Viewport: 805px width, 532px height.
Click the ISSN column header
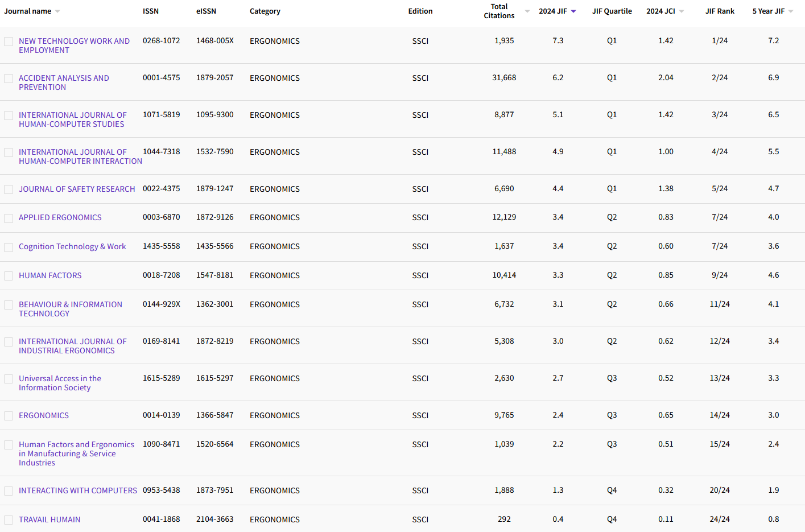[151, 11]
